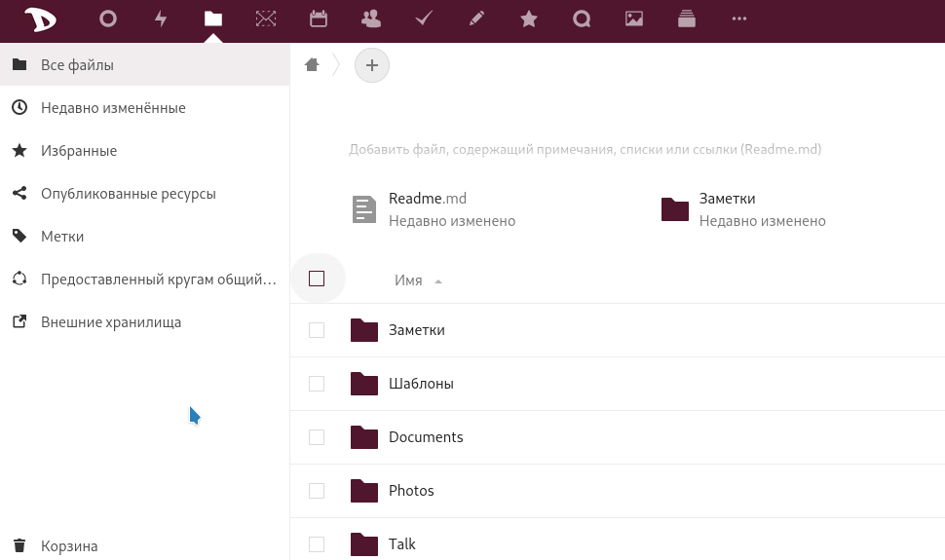
Task: Open the Notes pencil icon
Action: tap(476, 19)
